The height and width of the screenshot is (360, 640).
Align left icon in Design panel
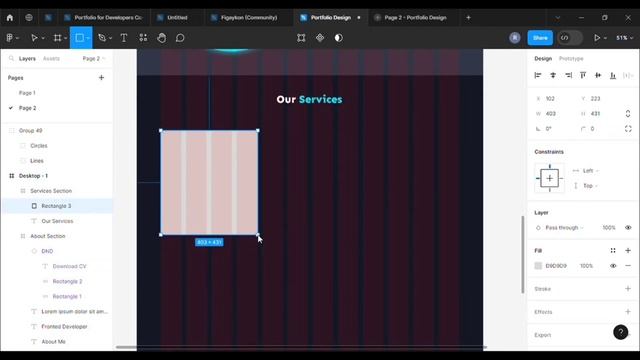tap(538, 75)
